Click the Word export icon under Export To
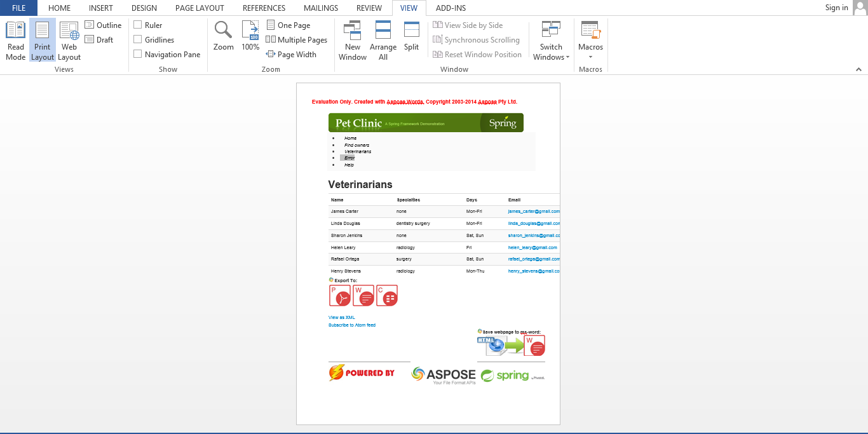The width and height of the screenshot is (868, 434). 363,295
